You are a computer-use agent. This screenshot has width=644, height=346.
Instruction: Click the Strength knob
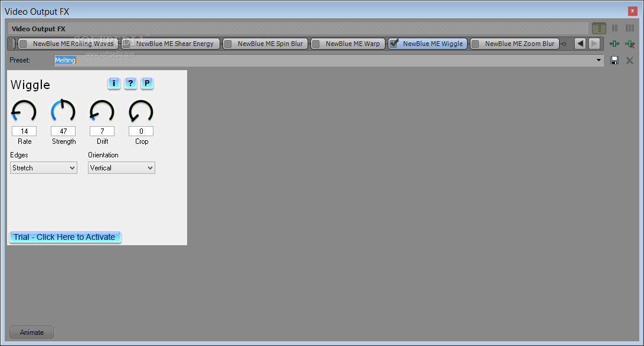63,111
